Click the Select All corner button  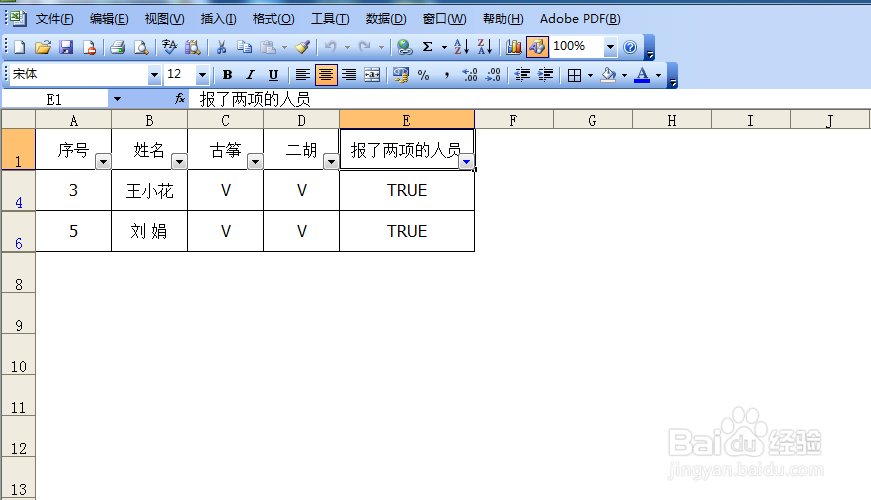[x=18, y=119]
